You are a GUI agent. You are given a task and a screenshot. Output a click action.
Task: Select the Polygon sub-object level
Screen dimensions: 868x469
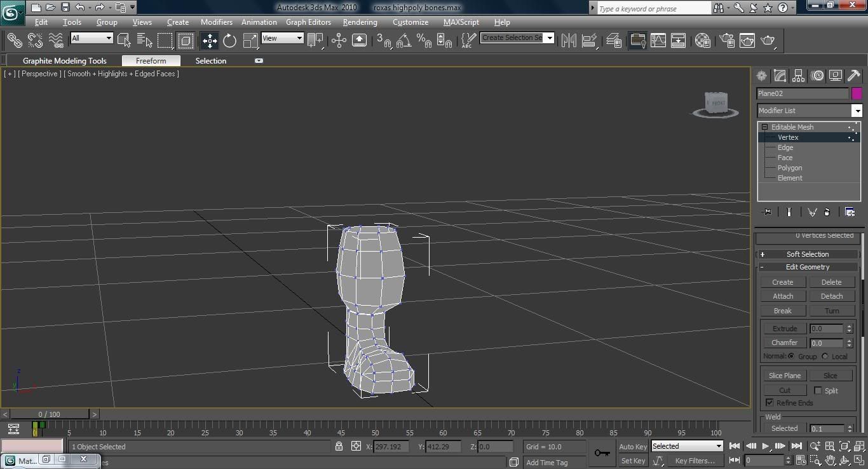(790, 168)
